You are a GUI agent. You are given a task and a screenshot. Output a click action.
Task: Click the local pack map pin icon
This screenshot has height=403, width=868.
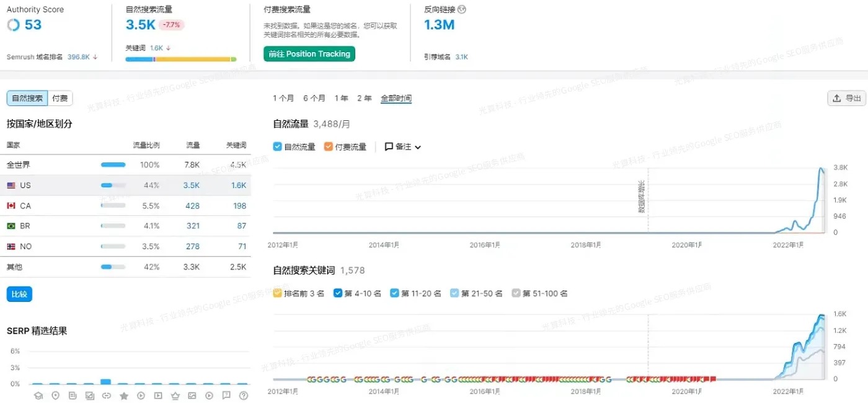(55, 396)
